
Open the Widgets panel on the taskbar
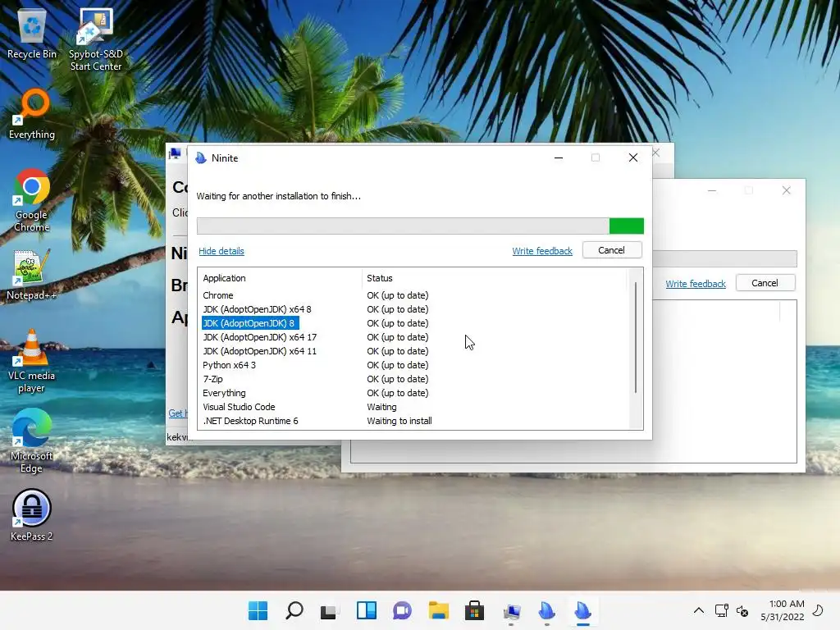point(367,610)
